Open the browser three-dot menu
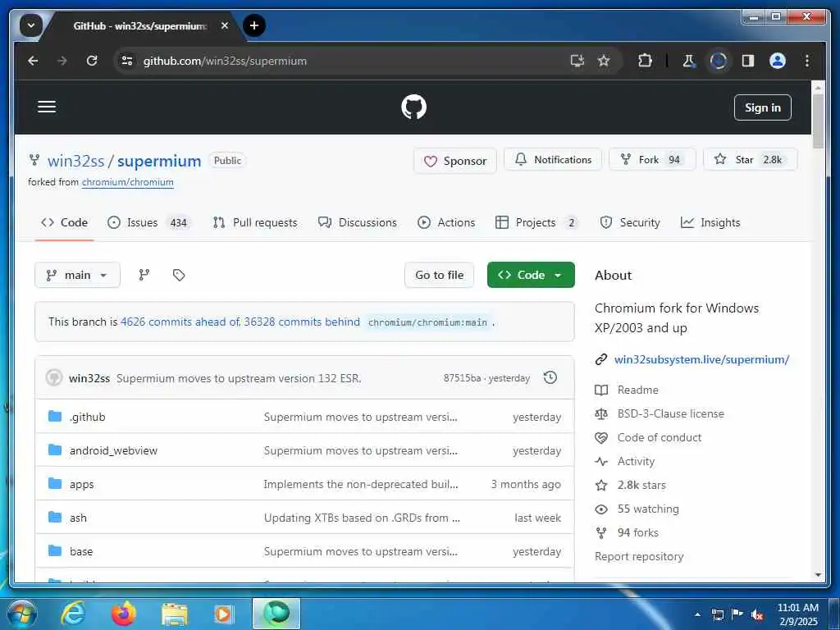The width and height of the screenshot is (840, 630). pos(807,61)
